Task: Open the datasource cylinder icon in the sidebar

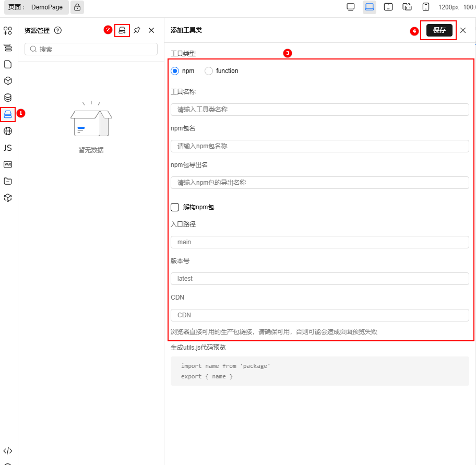Action: (x=8, y=98)
